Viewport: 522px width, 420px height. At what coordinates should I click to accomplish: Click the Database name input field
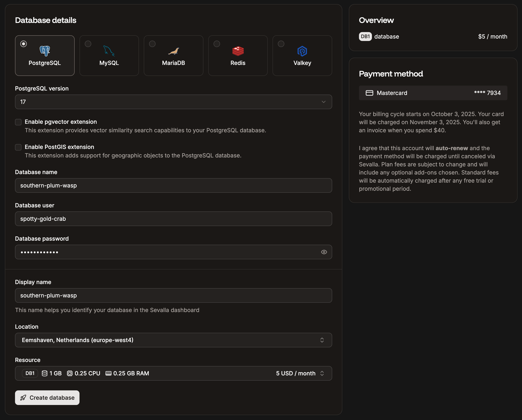coord(173,185)
